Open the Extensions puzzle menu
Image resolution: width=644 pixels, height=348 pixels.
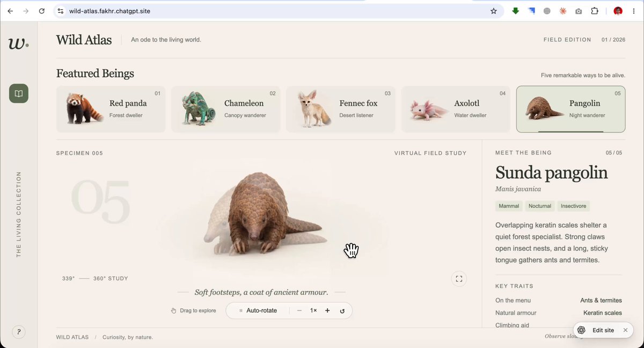pyautogui.click(x=595, y=11)
